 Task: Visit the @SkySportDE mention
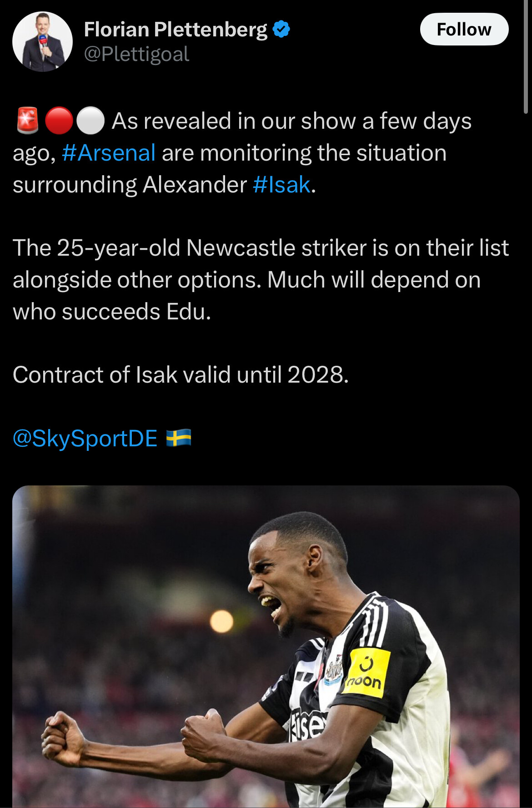click(85, 438)
